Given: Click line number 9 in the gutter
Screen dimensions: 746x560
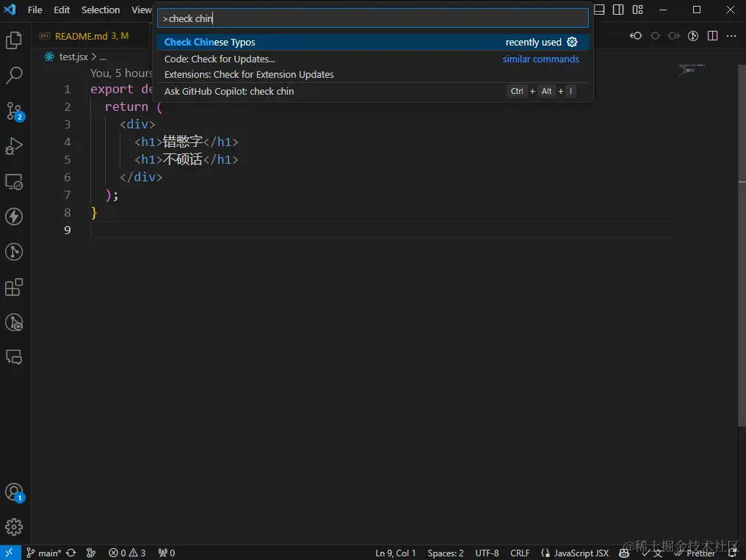Looking at the screenshot, I should point(67,230).
